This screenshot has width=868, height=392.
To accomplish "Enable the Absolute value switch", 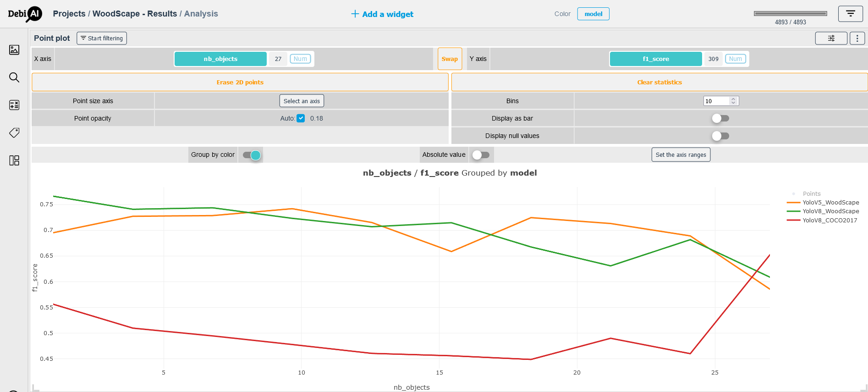I will [x=481, y=155].
